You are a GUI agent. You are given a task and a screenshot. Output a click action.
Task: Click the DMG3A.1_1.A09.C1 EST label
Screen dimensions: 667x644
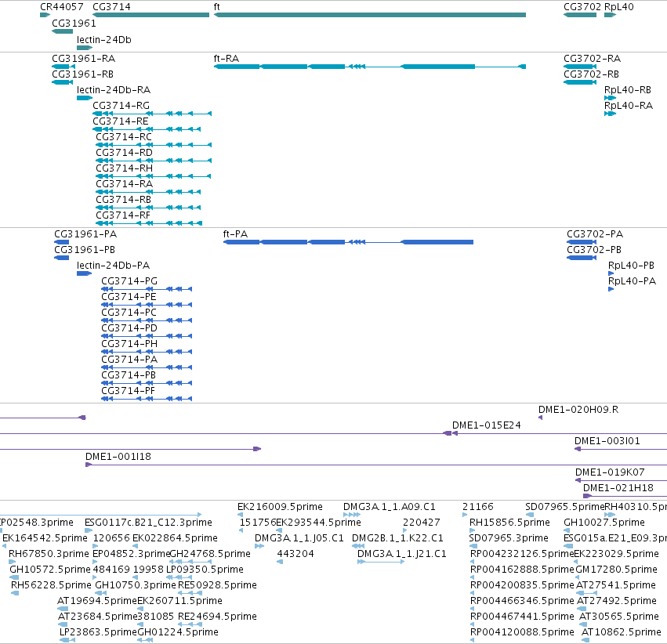pyautogui.click(x=390, y=507)
